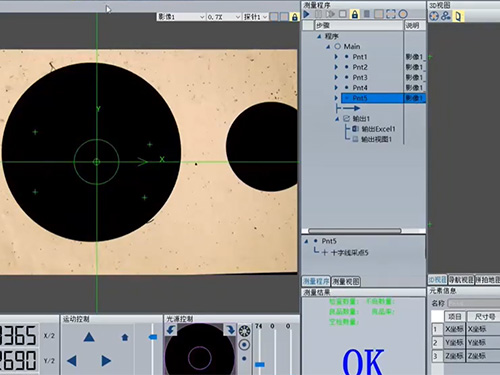
Task: Open the 探针1 probe dropdown
Action: click(x=256, y=17)
